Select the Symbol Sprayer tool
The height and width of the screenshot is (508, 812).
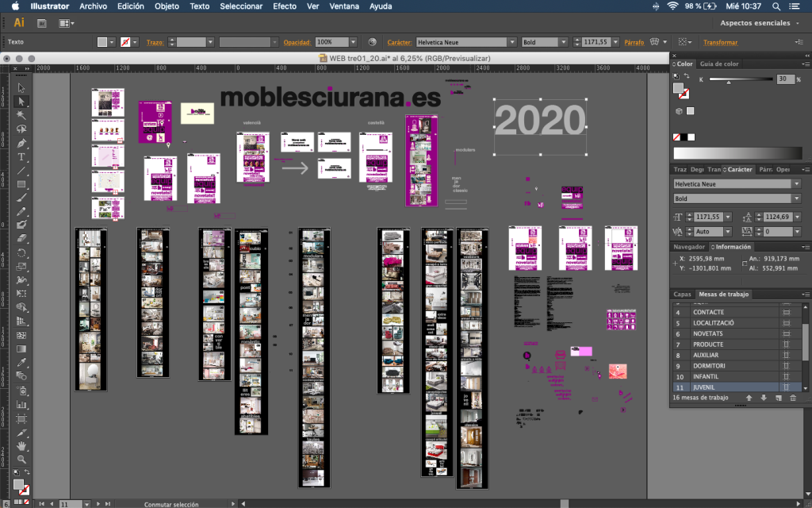pyautogui.click(x=21, y=391)
